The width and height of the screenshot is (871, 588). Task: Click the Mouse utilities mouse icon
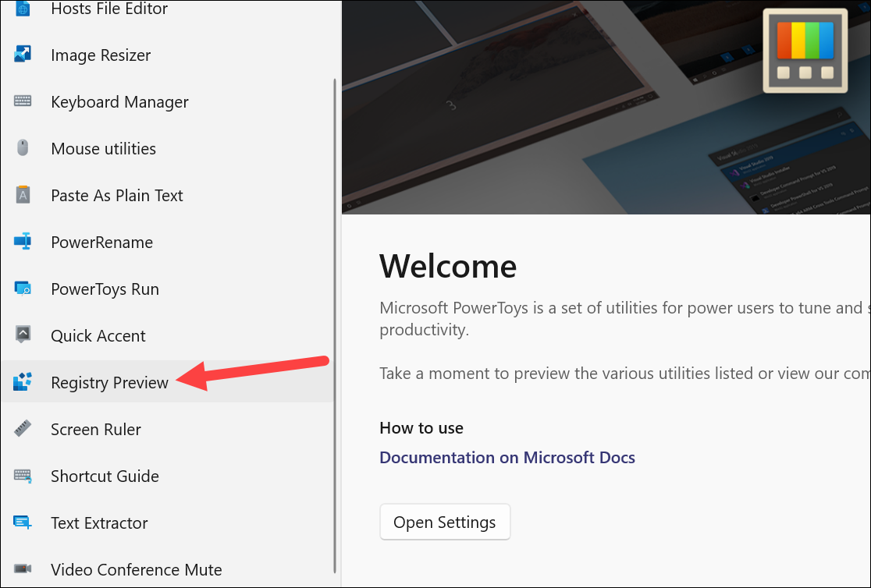(23, 147)
